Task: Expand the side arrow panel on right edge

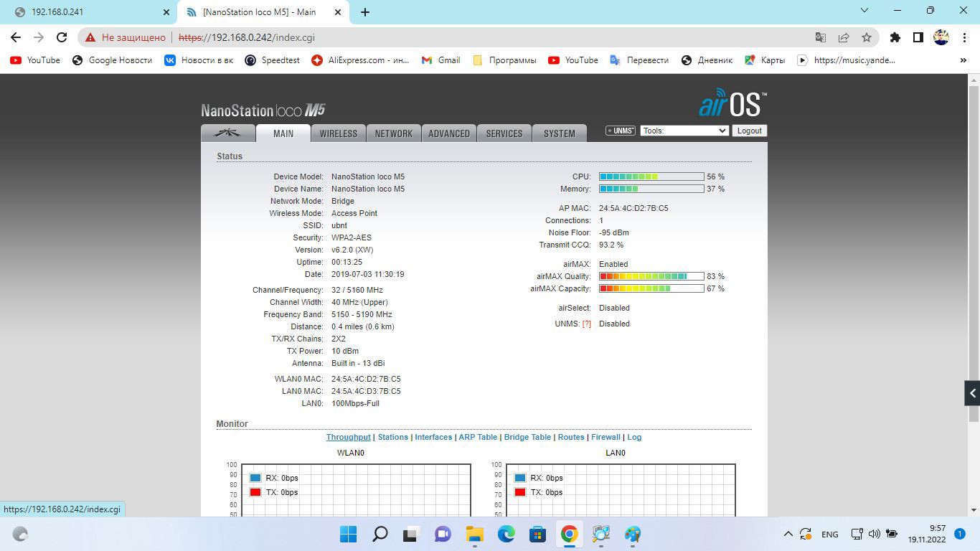Action: coord(972,393)
